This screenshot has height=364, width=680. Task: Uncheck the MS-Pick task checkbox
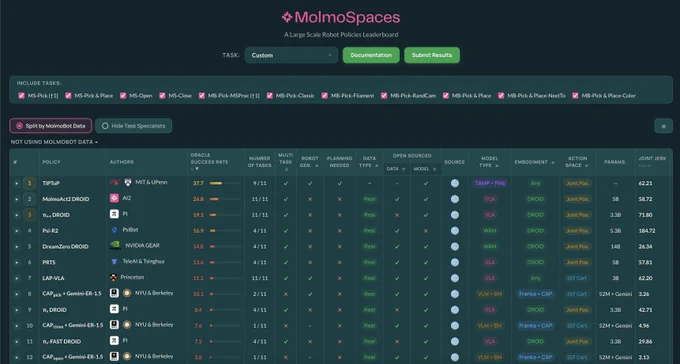click(21, 95)
